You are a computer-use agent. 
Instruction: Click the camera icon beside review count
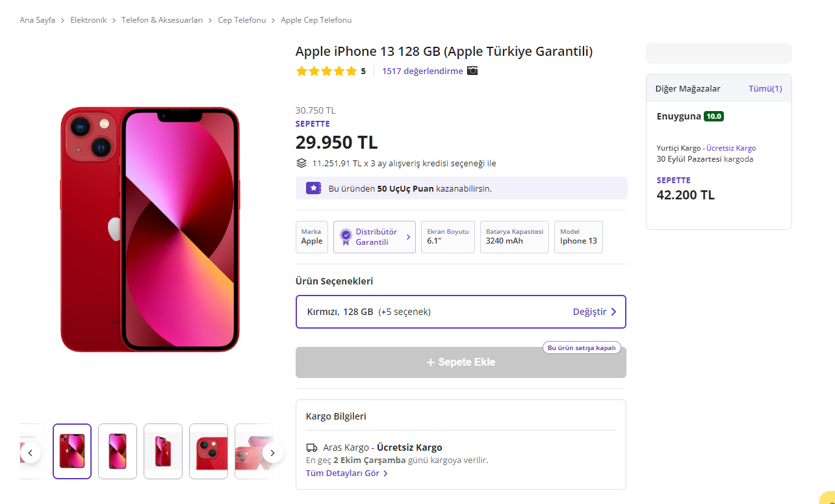point(472,71)
